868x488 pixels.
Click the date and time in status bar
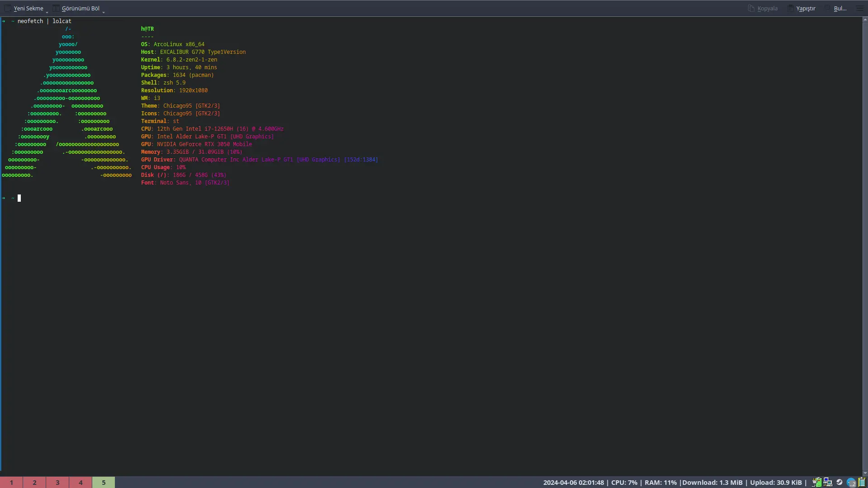pos(574,483)
